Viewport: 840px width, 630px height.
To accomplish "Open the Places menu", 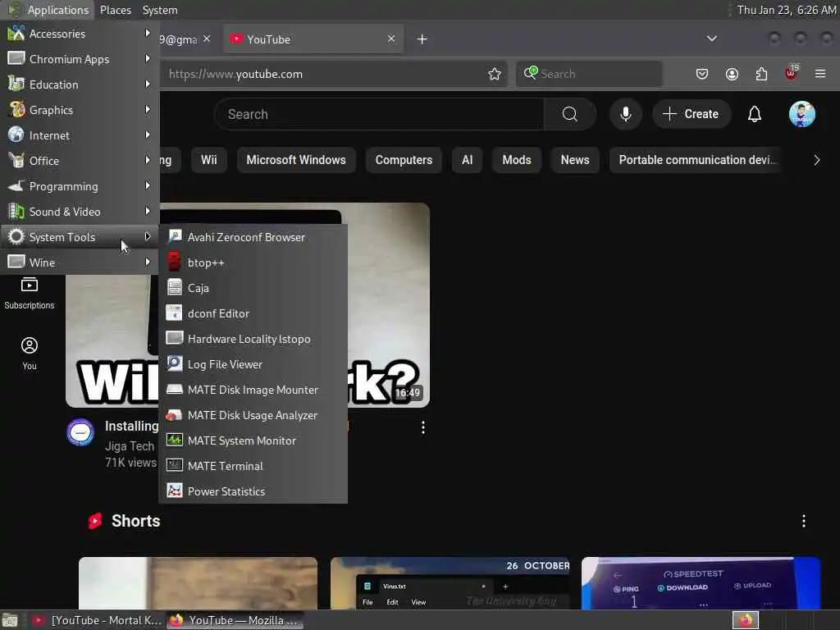I will pyautogui.click(x=115, y=10).
